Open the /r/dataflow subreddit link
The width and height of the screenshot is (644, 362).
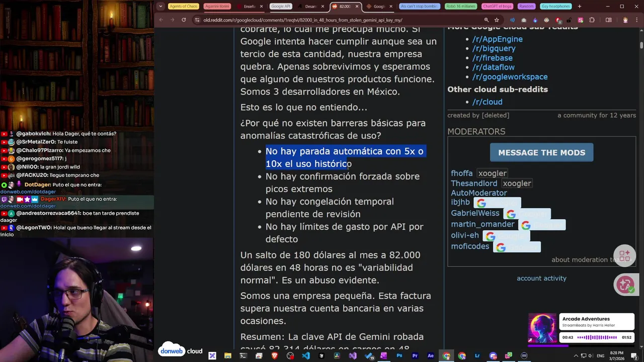pos(493,67)
